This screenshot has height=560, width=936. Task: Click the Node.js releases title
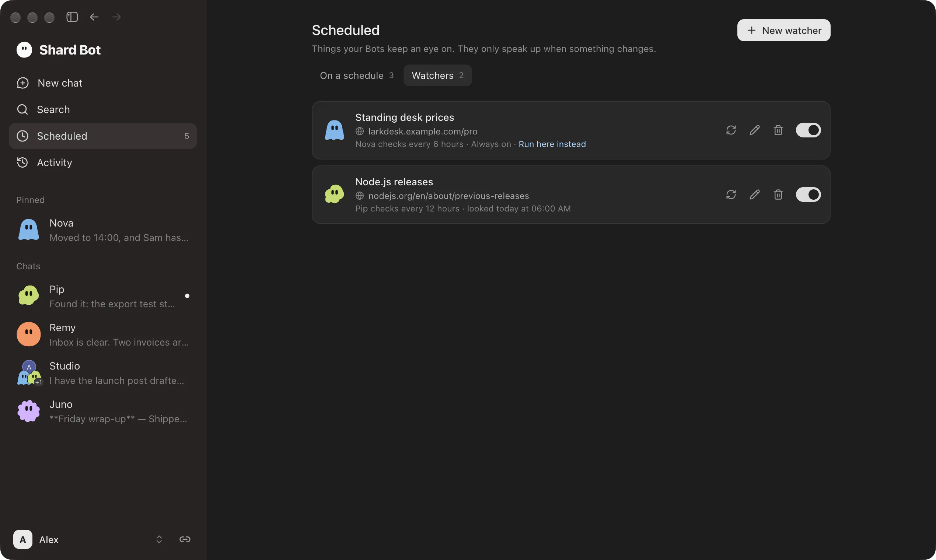click(394, 182)
